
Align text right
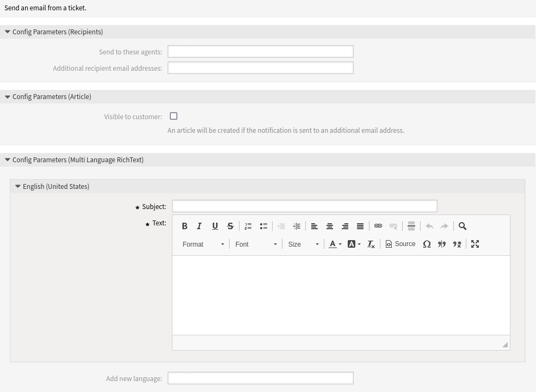345,226
